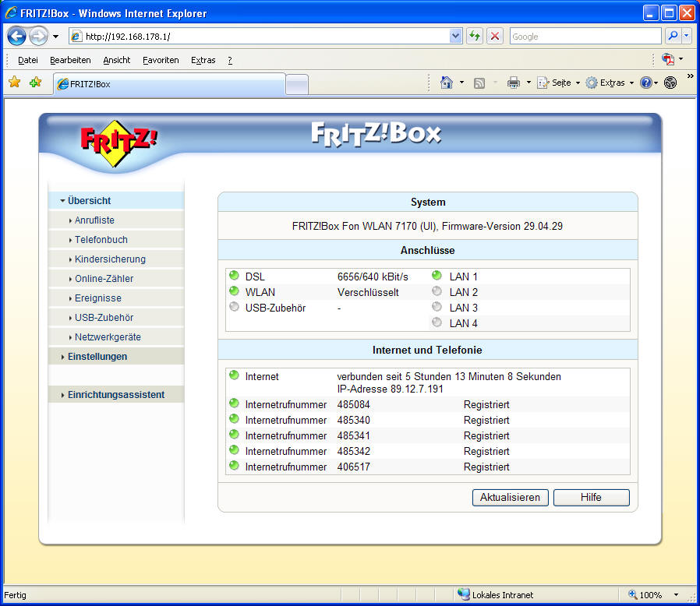Screen dimensions: 700x606
Task: Click the address bar URL field
Action: (259, 37)
